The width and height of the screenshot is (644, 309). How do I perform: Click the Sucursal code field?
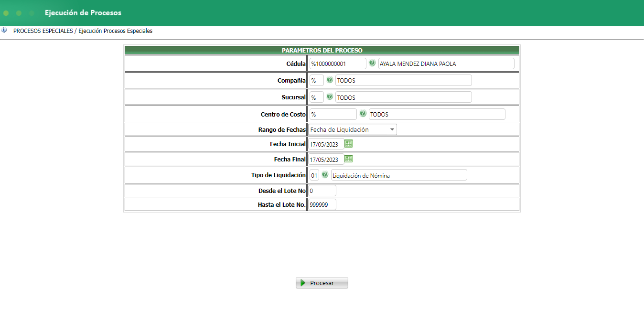pyautogui.click(x=317, y=97)
